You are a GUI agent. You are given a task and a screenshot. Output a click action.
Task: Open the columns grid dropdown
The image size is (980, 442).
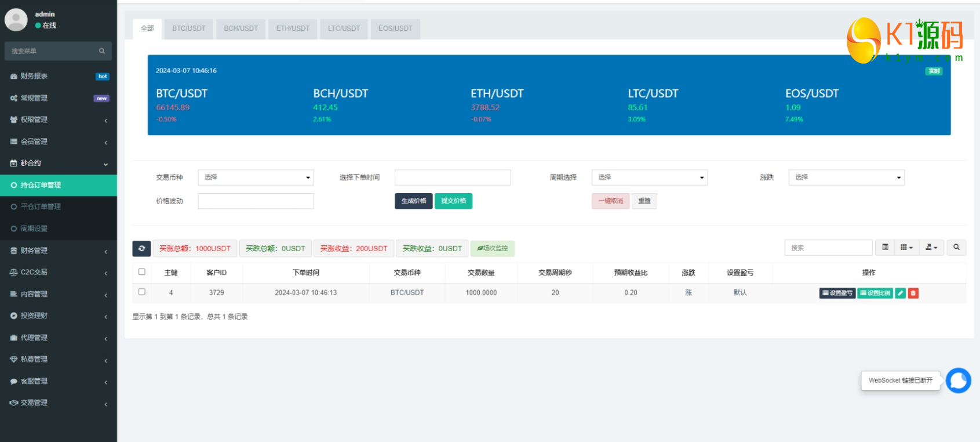pos(906,248)
